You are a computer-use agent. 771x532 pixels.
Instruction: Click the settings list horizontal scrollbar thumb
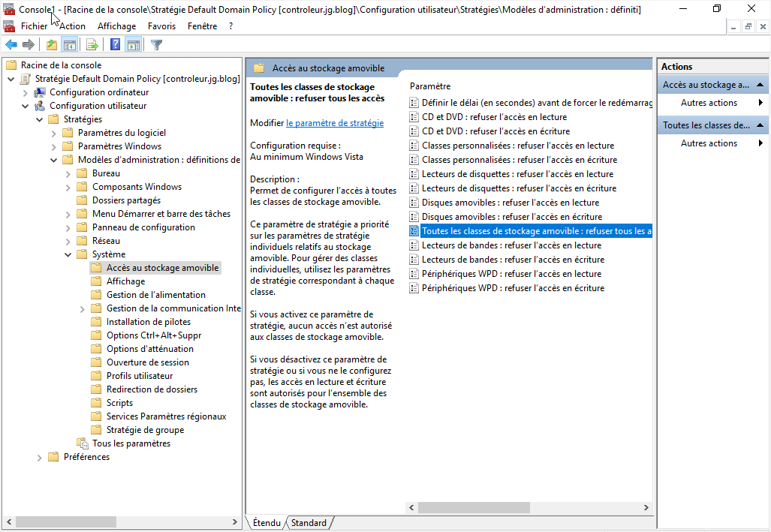pyautogui.click(x=474, y=507)
